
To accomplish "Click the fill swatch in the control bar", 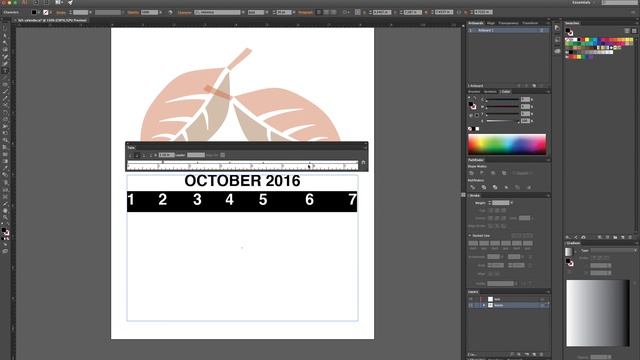I will pyautogui.click(x=34, y=12).
